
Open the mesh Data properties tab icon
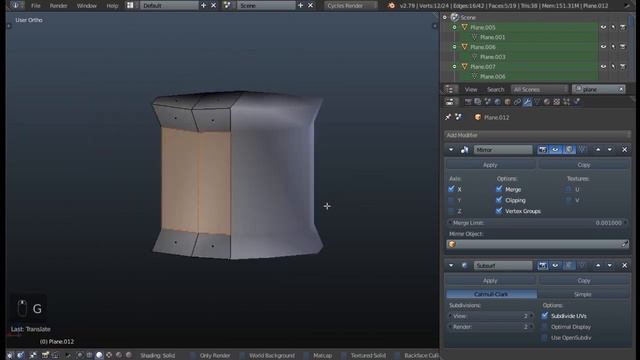click(537, 102)
